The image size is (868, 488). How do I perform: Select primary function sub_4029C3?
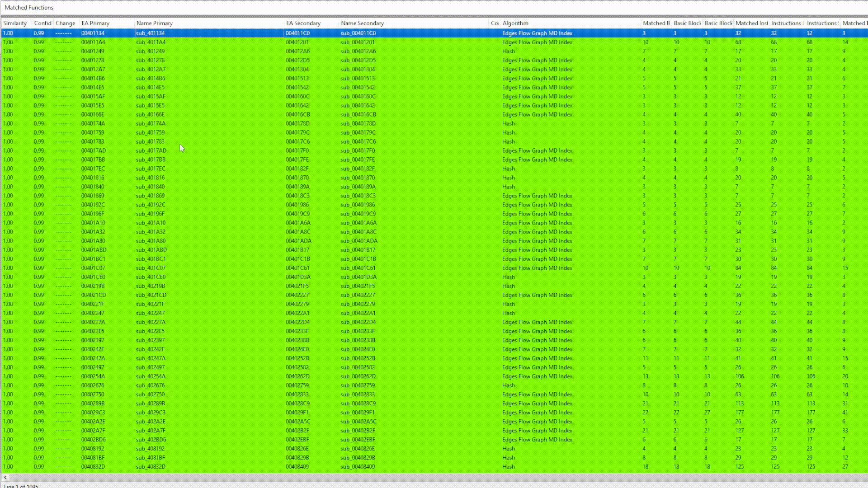151,413
